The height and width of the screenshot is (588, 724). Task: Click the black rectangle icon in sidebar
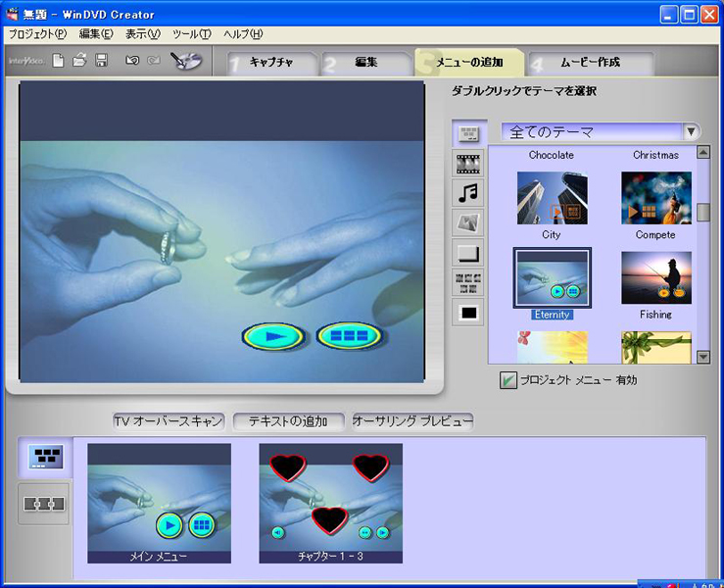[468, 314]
